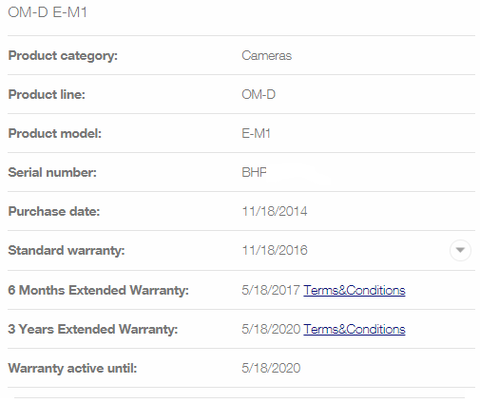Viewport: 480px width, 403px height.
Task: Select the Purchase date label
Action: [x=54, y=211]
